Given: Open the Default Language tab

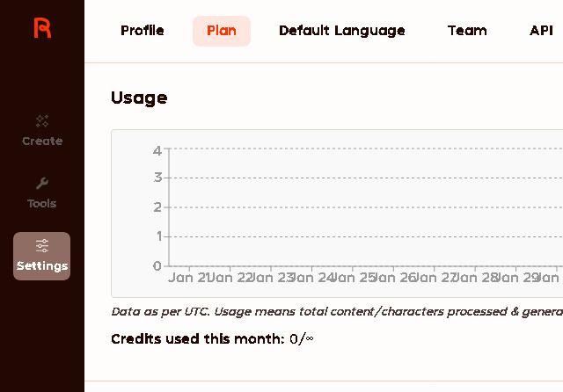Looking at the screenshot, I should point(341,31).
